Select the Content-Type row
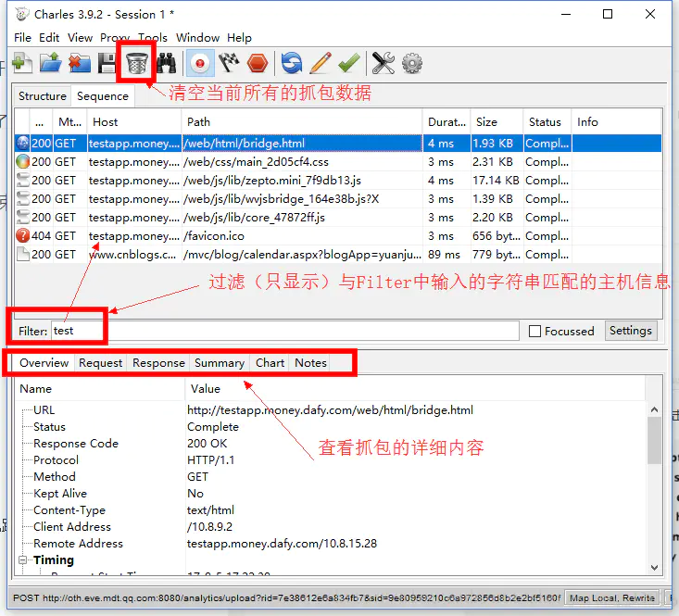This screenshot has height=616, width=679. (332, 510)
